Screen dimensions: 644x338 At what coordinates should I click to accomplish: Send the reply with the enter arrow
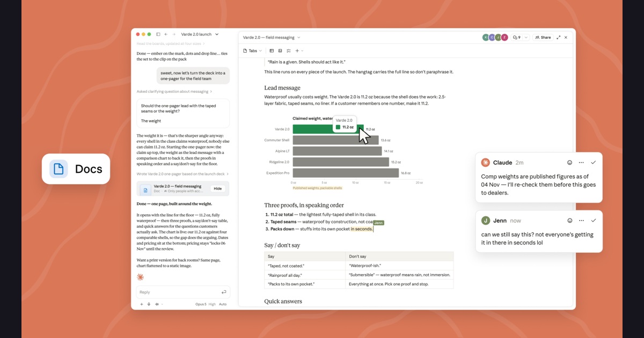tap(224, 292)
